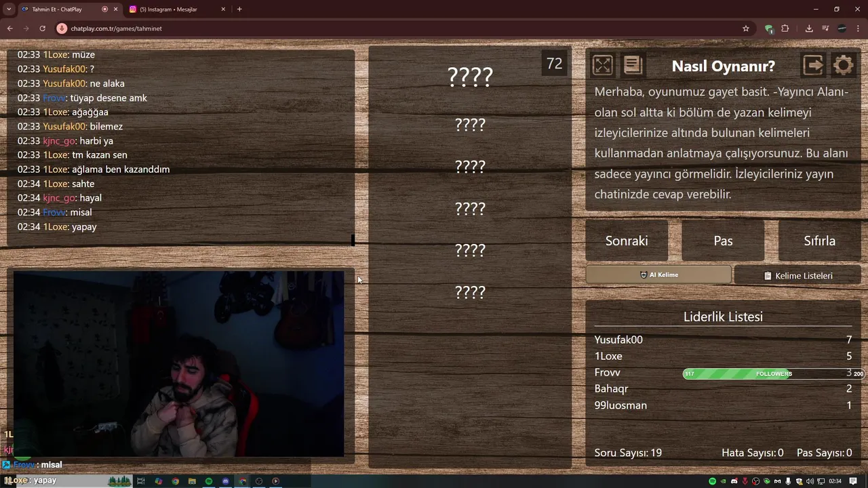Click chat message 'Yusufak00: bilemez'
This screenshot has width=868, height=488.
pyautogui.click(x=70, y=126)
